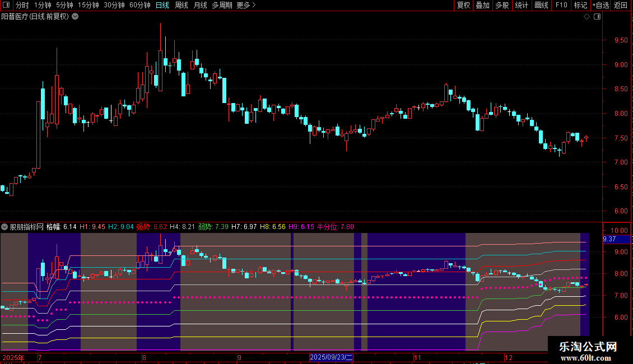Click the 强势: 8.62 value
This screenshot has width=633, height=364.
pyautogui.click(x=151, y=227)
